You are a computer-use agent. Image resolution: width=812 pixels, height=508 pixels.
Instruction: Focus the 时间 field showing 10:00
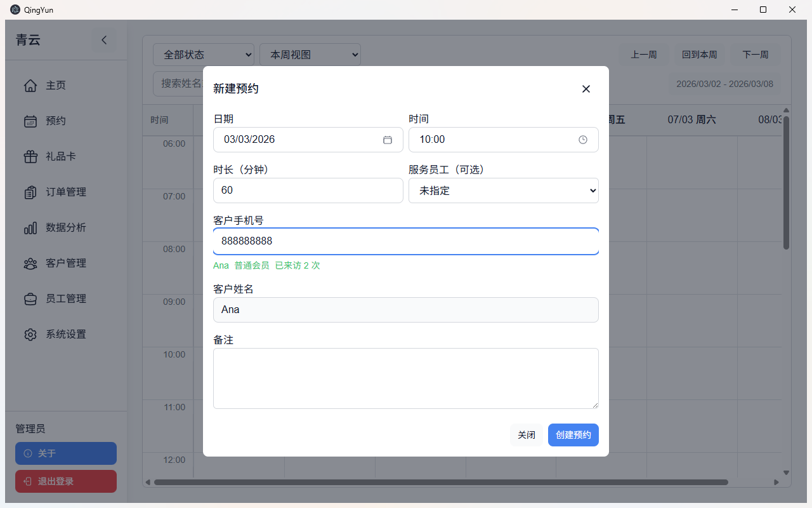[504, 140]
